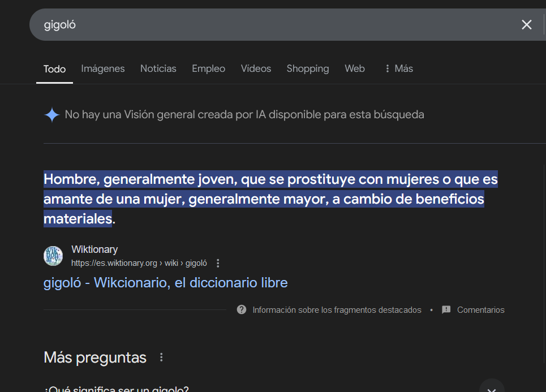Clear the search box with the X icon
This screenshot has height=392, width=546.
click(x=526, y=24)
